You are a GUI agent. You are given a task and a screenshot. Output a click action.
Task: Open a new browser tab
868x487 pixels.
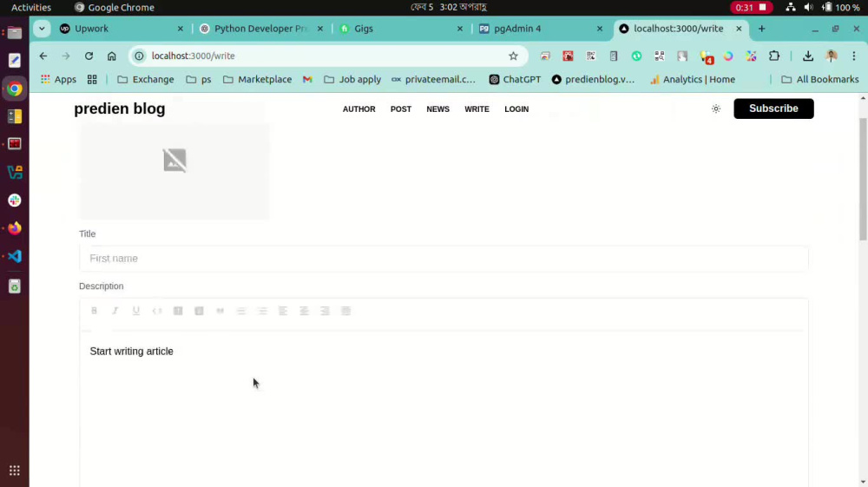[762, 29]
